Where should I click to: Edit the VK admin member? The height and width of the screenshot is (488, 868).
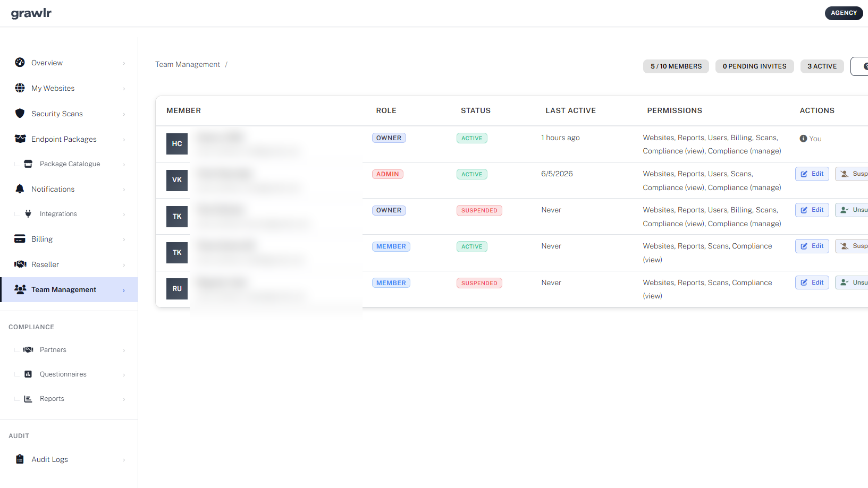[812, 174]
